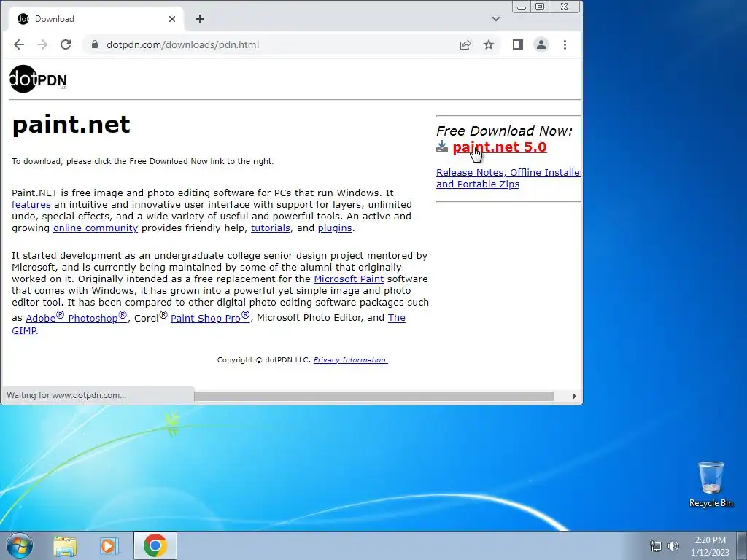Viewport: 747px width, 560px height.
Task: Click the download icon beside paint.net 5.0
Action: tap(442, 146)
